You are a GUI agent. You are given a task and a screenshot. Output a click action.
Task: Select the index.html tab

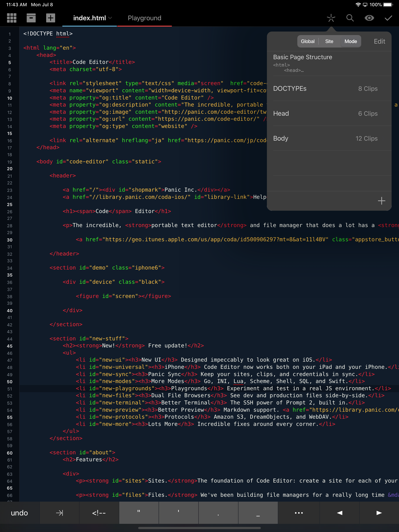(x=89, y=18)
